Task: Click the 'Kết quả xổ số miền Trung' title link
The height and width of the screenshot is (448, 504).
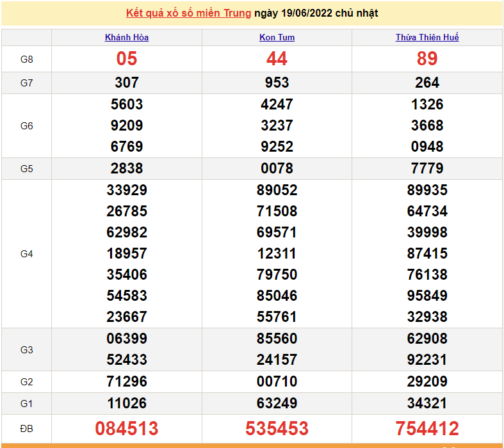Action: (x=188, y=13)
